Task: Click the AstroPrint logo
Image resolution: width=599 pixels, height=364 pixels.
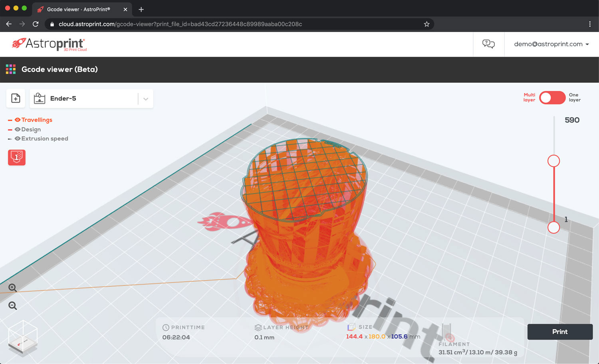Action: click(49, 44)
